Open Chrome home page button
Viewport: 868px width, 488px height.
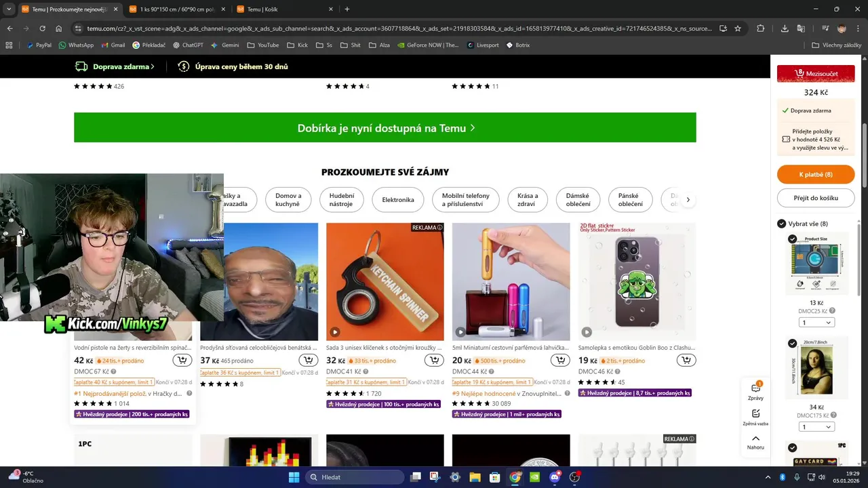59,28
